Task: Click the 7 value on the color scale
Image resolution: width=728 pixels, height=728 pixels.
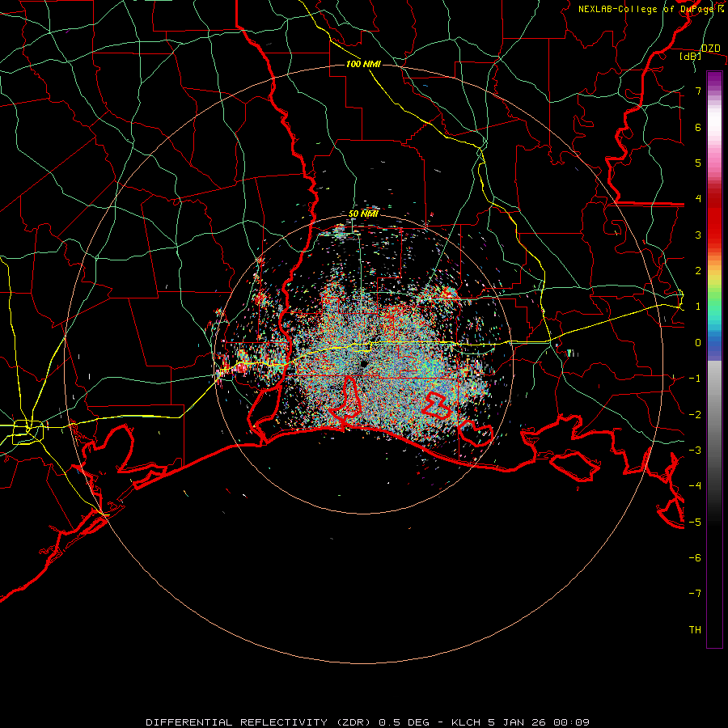Action: coord(698,91)
